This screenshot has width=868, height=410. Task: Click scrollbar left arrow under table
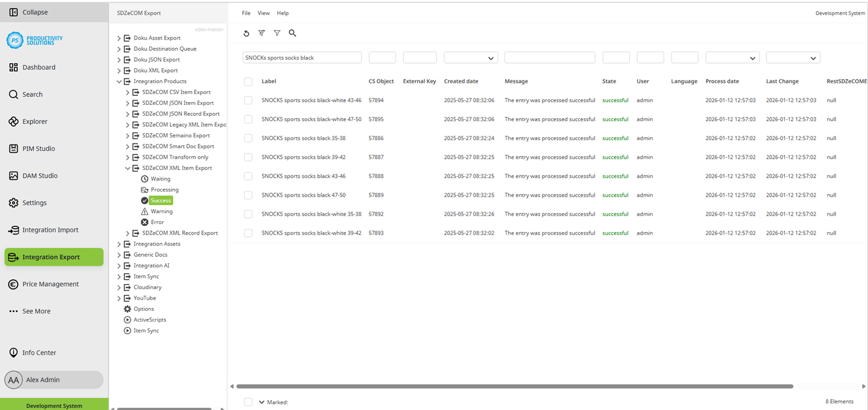[232, 386]
